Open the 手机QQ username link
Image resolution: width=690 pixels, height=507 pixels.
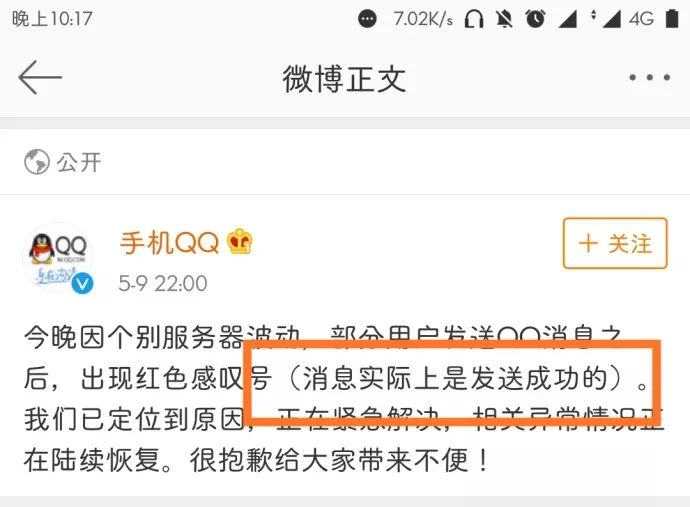169,242
